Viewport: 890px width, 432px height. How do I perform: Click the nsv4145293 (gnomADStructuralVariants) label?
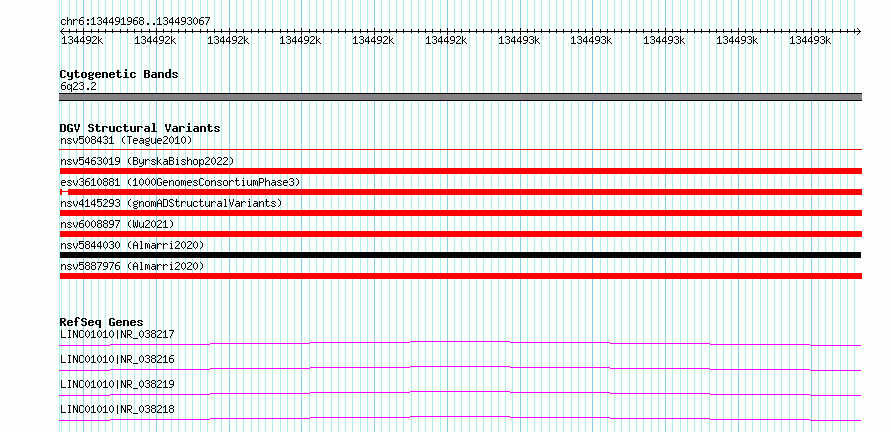pyautogui.click(x=171, y=203)
